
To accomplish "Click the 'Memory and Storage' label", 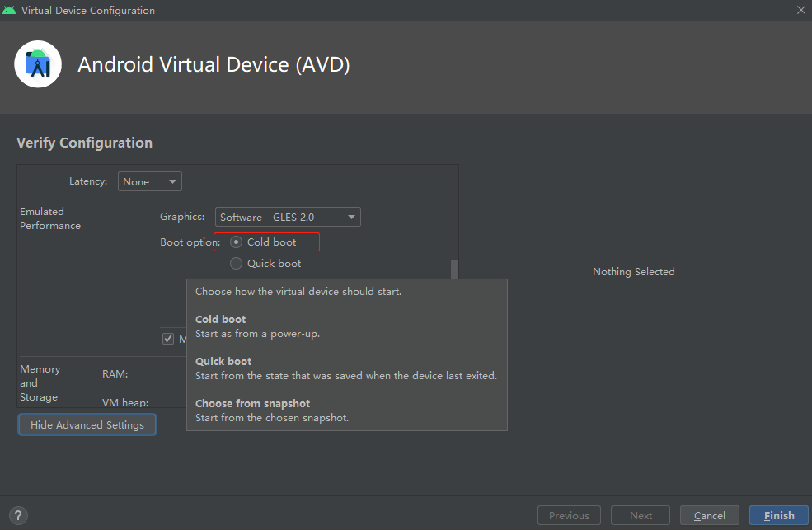I will pyautogui.click(x=40, y=383).
